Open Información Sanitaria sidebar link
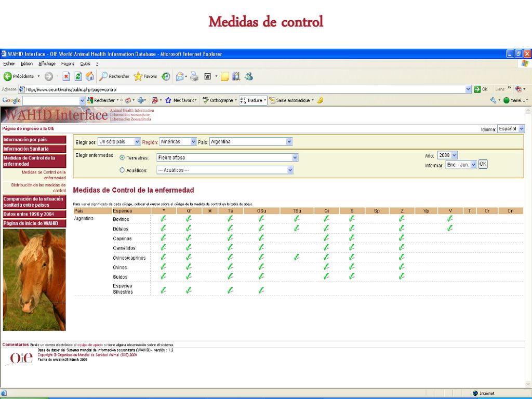 pos(34,149)
